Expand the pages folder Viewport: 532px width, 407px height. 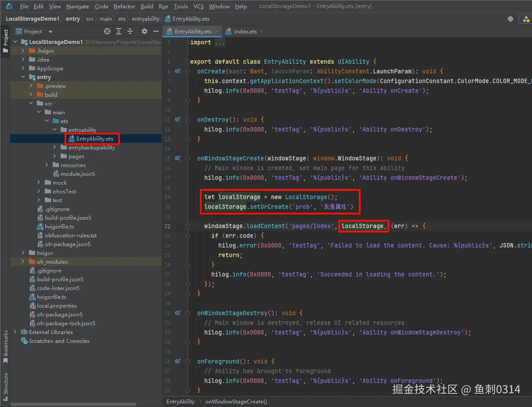(55, 156)
